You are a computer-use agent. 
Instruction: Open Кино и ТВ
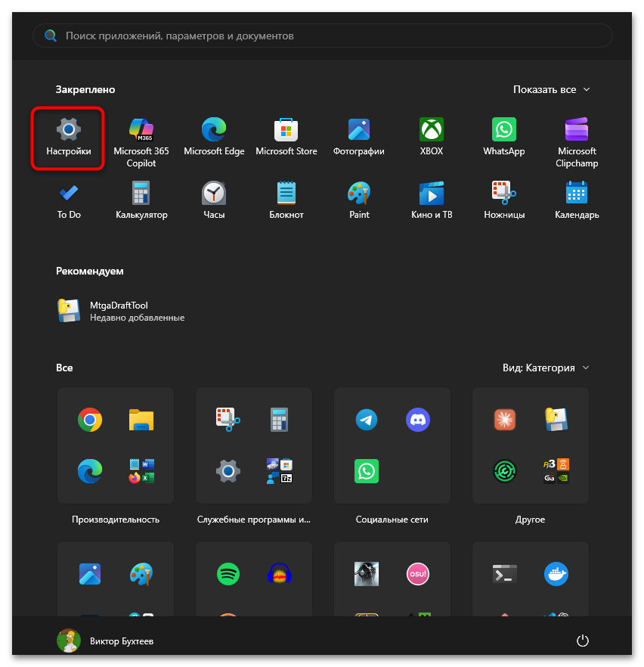432,200
